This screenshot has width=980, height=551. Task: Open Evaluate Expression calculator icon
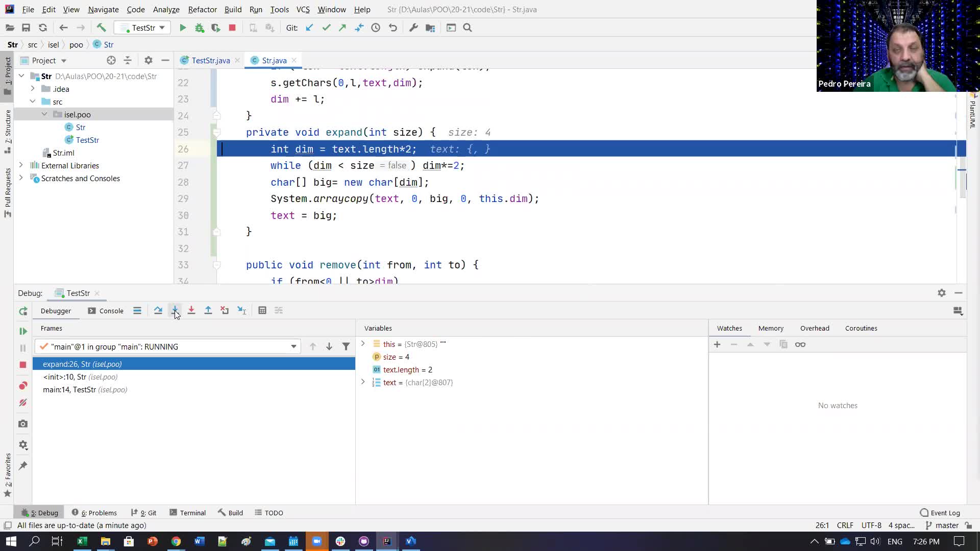(x=262, y=310)
